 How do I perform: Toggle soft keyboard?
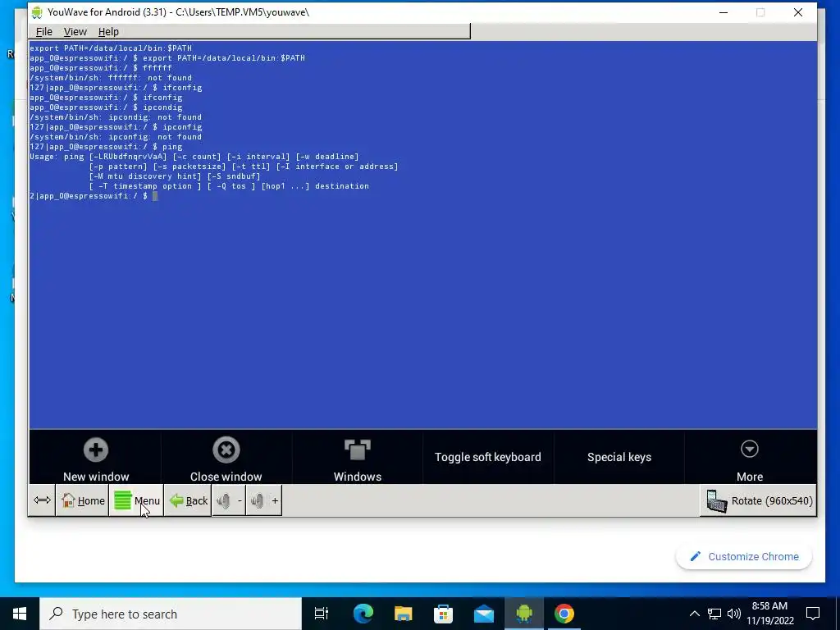point(487,457)
